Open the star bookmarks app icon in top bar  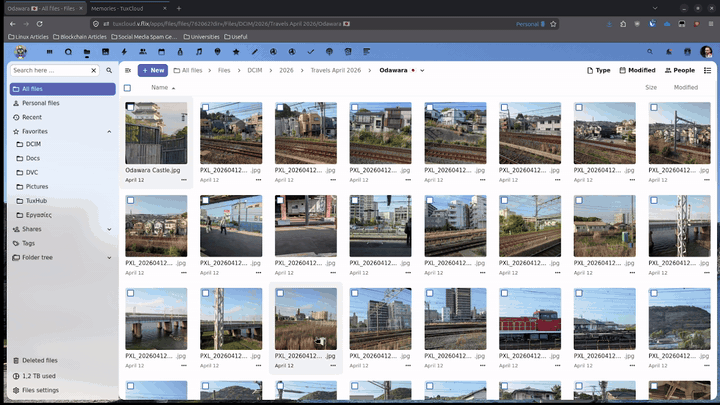(x=236, y=52)
